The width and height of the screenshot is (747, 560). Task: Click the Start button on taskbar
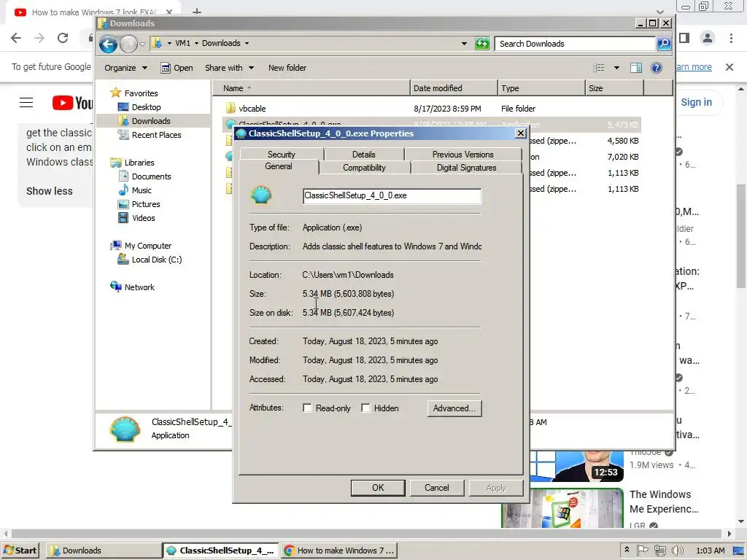point(20,551)
